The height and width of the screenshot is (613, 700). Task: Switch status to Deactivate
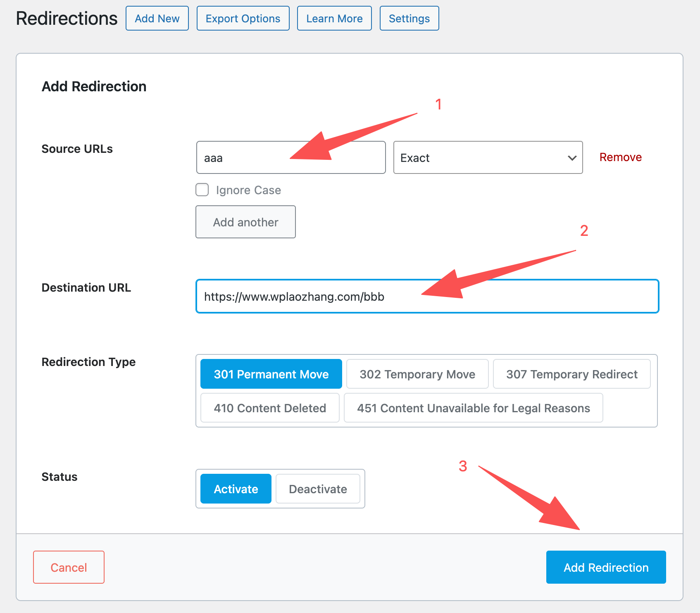point(318,489)
